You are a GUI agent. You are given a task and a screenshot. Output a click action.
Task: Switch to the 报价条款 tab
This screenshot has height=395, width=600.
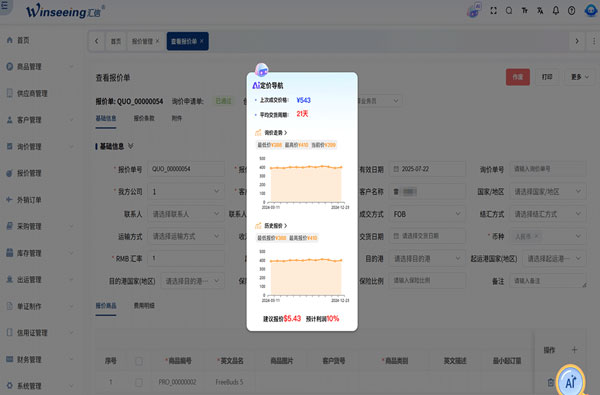tap(144, 118)
